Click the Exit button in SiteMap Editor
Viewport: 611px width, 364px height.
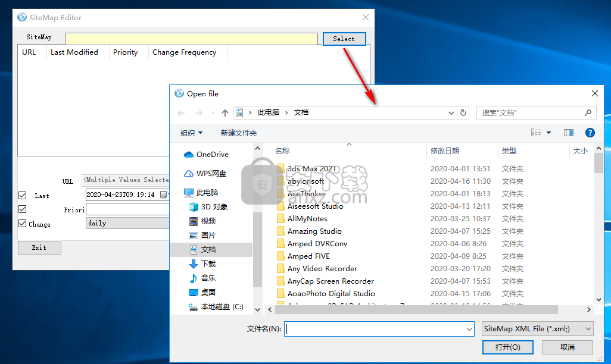click(x=39, y=247)
